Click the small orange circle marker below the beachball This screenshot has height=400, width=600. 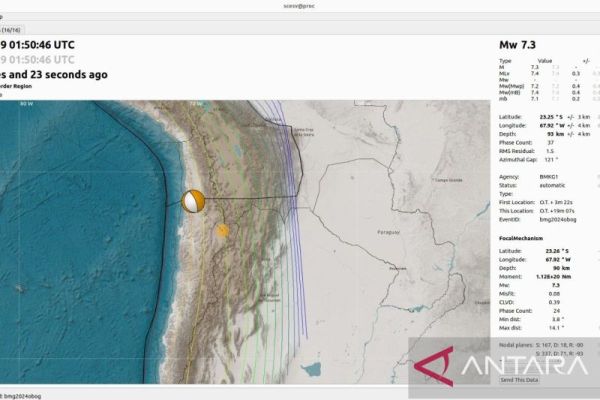coord(223,230)
